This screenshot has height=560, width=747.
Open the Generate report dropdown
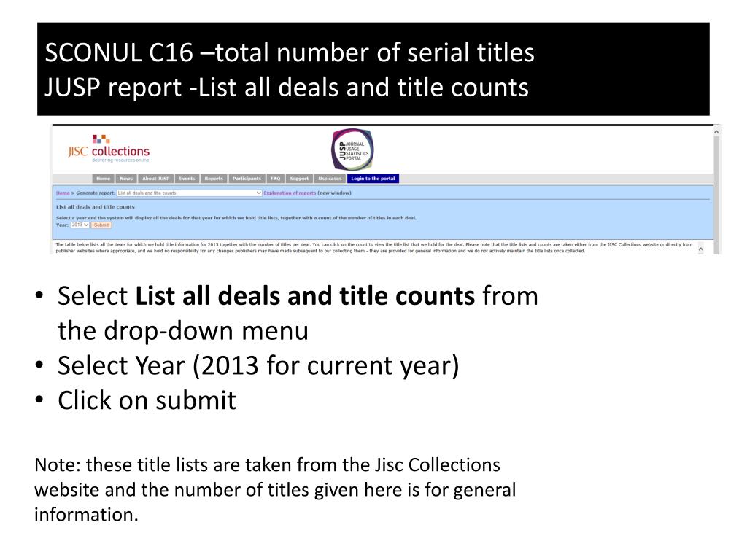click(x=189, y=192)
